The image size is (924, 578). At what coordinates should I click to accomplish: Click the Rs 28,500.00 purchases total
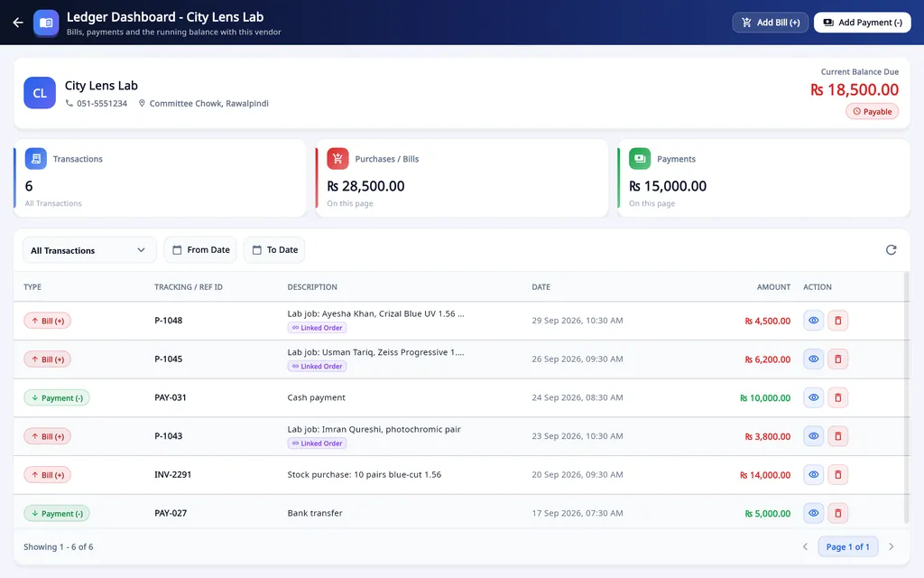(x=366, y=186)
